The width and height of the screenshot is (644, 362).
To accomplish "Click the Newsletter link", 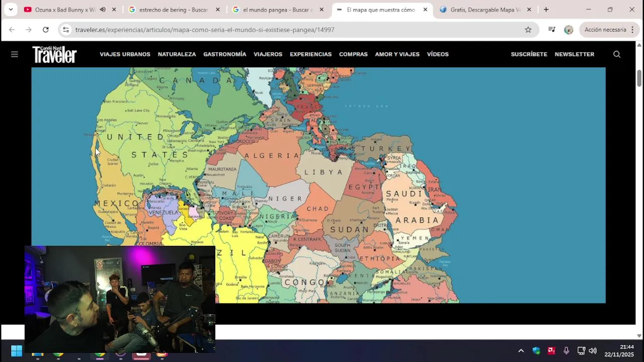I will [x=574, y=54].
